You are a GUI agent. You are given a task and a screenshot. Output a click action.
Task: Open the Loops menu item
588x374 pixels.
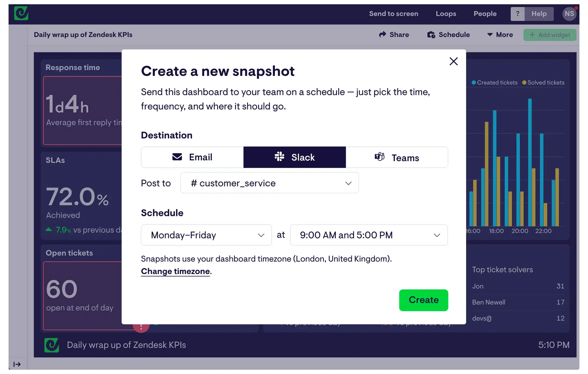click(x=446, y=14)
